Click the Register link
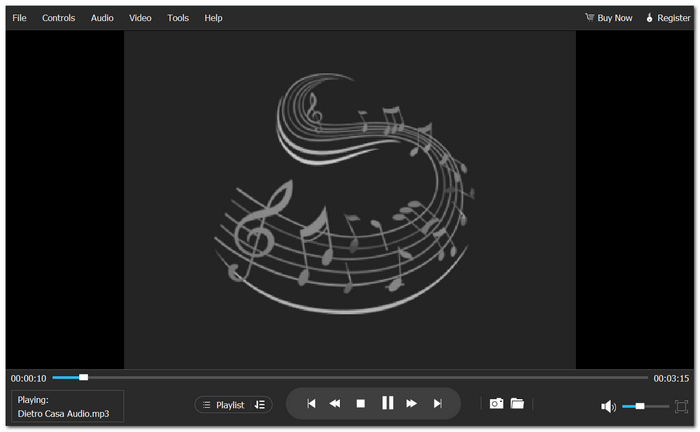This screenshot has width=700, height=432. pos(674,18)
